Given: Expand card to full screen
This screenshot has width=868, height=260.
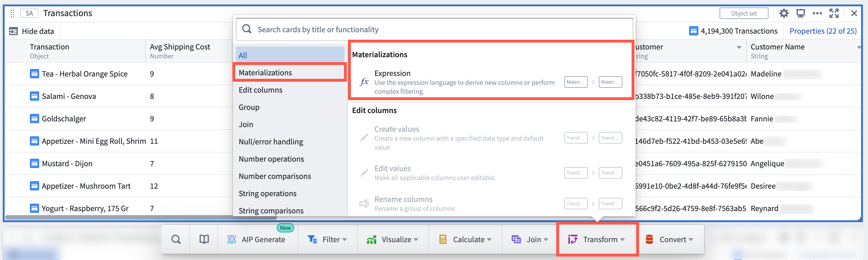Looking at the screenshot, I should [x=834, y=14].
